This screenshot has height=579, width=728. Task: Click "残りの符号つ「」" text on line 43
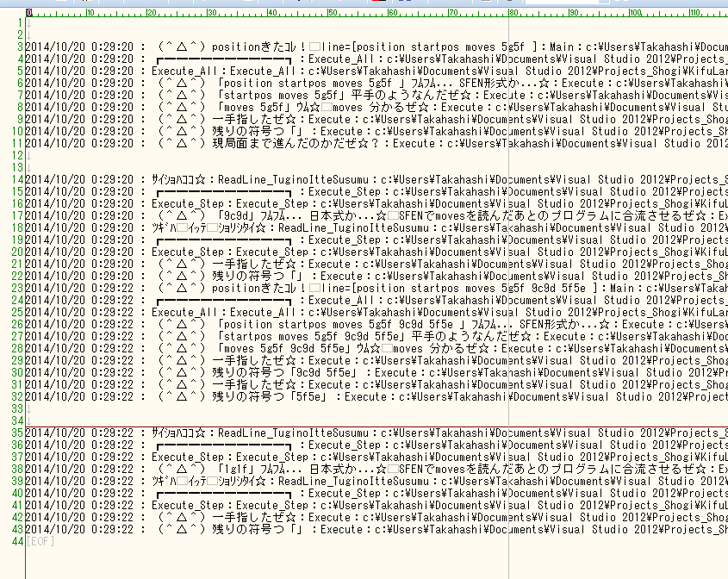(260, 530)
